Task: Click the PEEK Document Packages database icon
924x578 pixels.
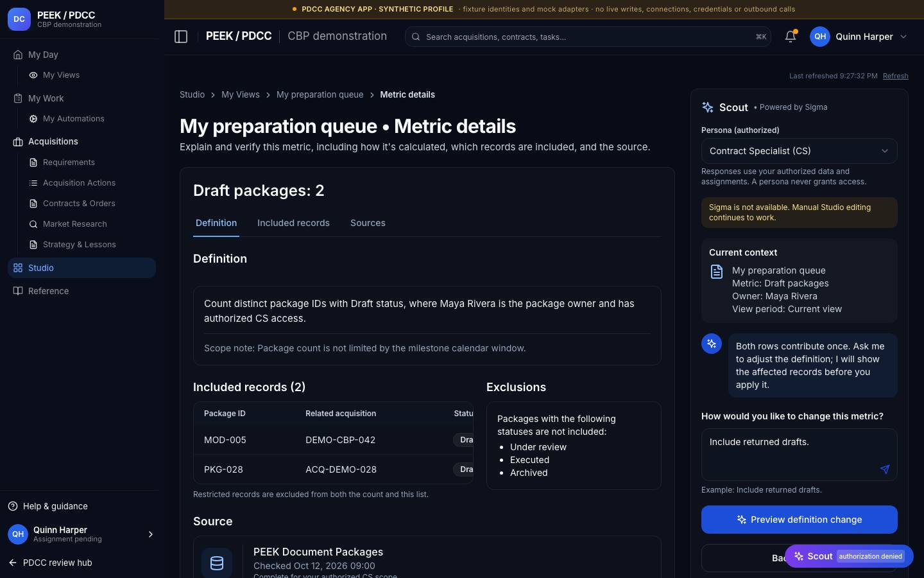Action: 217,563
